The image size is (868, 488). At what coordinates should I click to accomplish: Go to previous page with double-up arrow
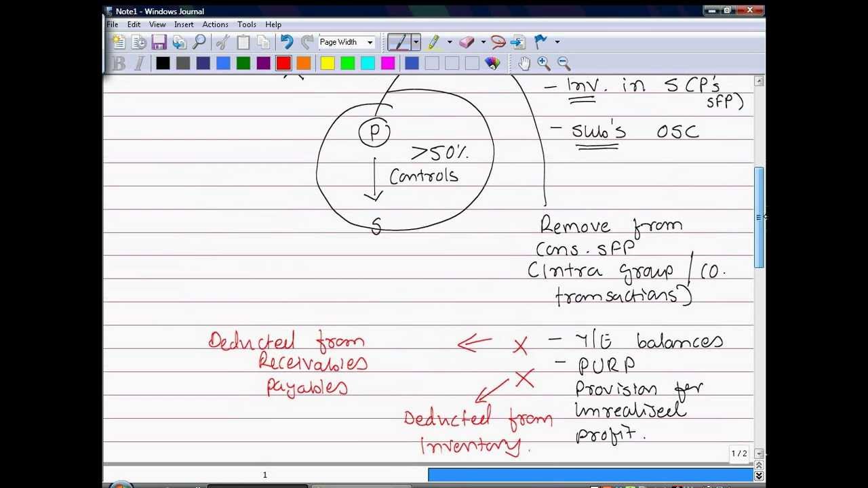pyautogui.click(x=759, y=466)
